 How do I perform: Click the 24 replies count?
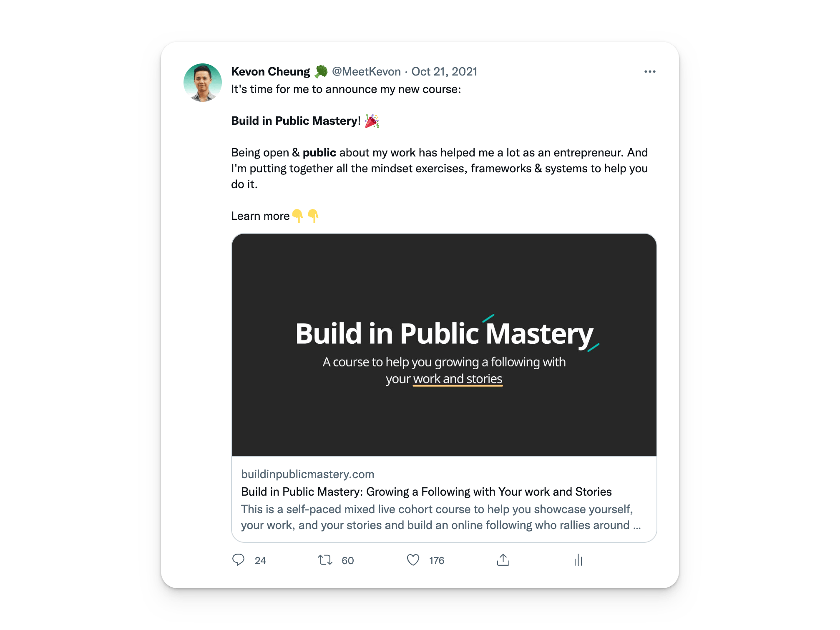(x=260, y=560)
